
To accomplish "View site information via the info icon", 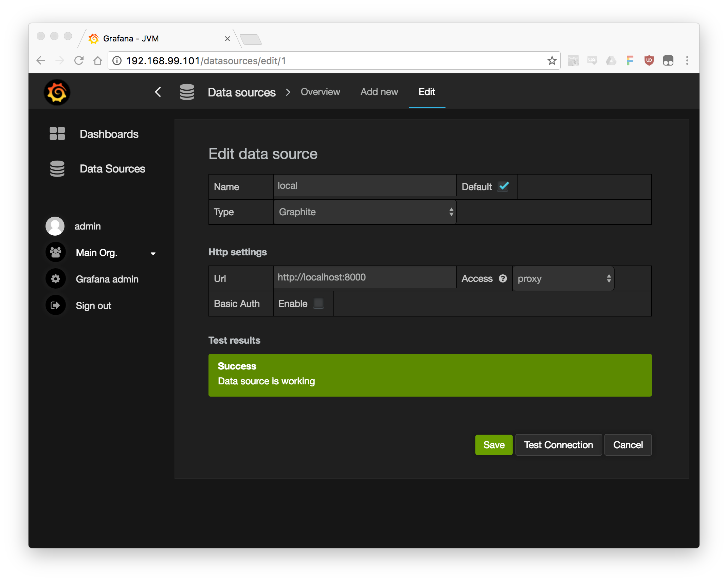I will [x=117, y=60].
